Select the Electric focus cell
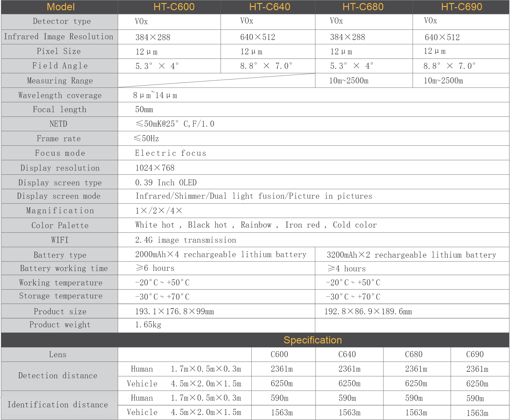510x420 pixels. pyautogui.click(x=170, y=153)
